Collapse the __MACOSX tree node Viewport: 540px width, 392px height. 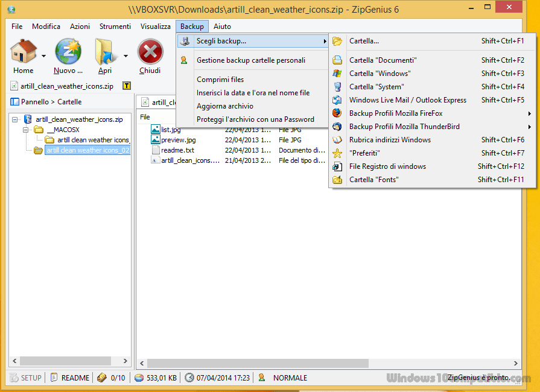coord(27,130)
